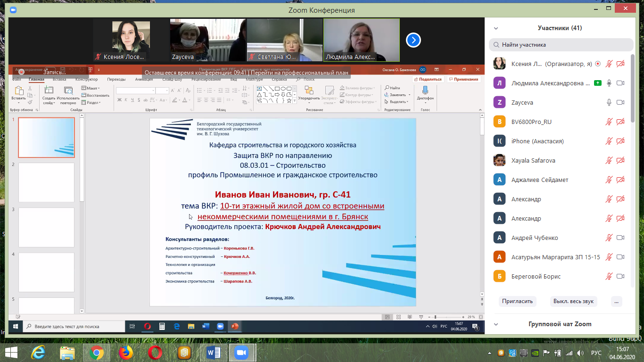This screenshot has height=362, width=644.
Task: Expand the Групповой чат Zoom chevron
Action: (495, 324)
